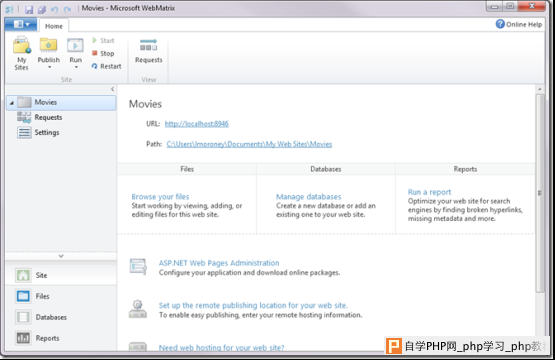
Task: Open the blue application menu button
Action: pyautogui.click(x=21, y=24)
